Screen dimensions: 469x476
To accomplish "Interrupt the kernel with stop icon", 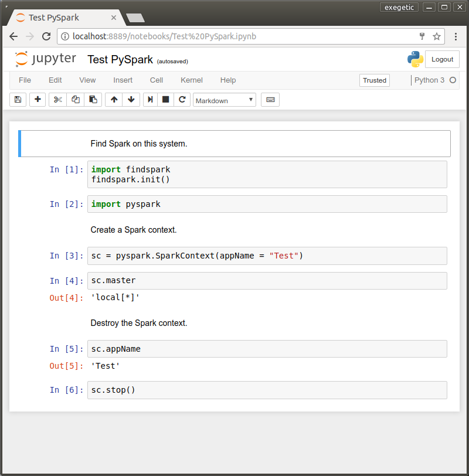I will [166, 100].
